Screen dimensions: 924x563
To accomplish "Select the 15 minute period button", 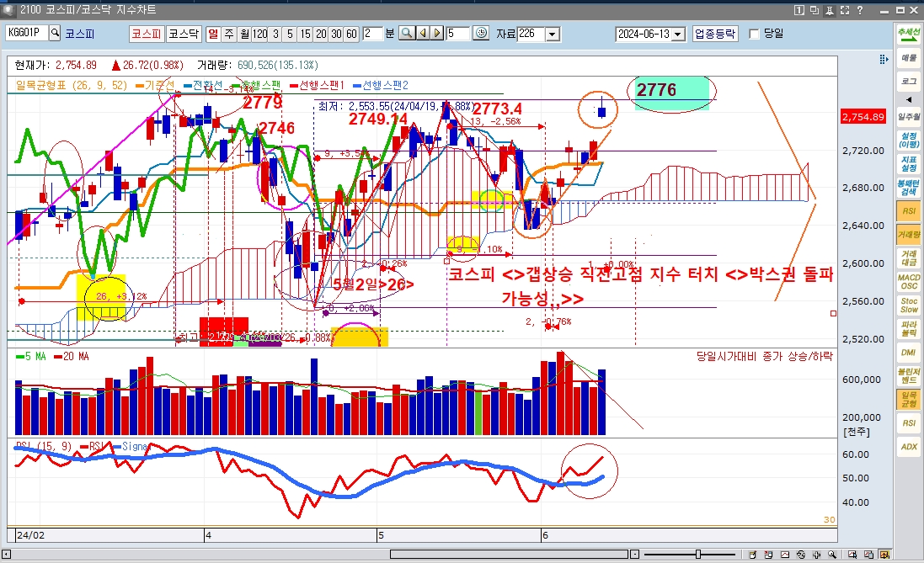I will [x=305, y=34].
